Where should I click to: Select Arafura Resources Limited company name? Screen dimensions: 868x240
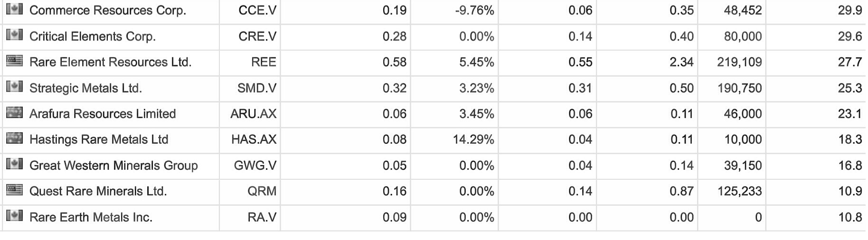[103, 114]
